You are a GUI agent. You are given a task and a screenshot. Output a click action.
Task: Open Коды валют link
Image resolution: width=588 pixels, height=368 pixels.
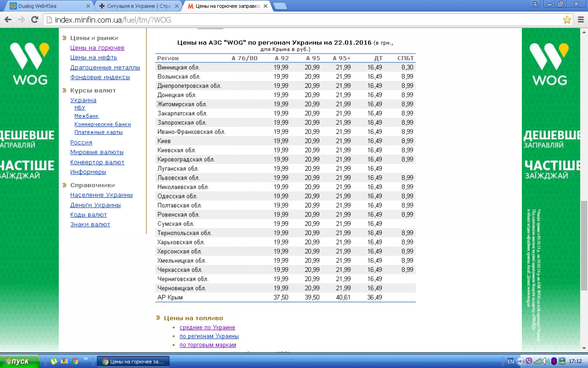pos(89,214)
